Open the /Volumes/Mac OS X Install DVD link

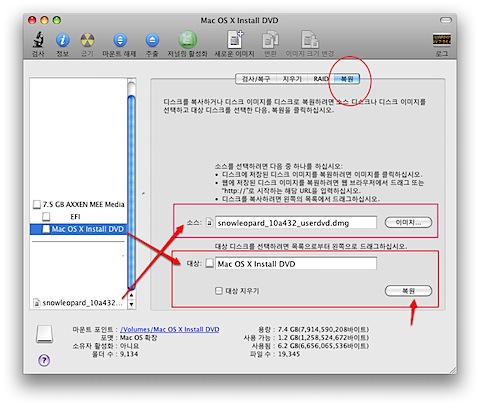pos(170,329)
